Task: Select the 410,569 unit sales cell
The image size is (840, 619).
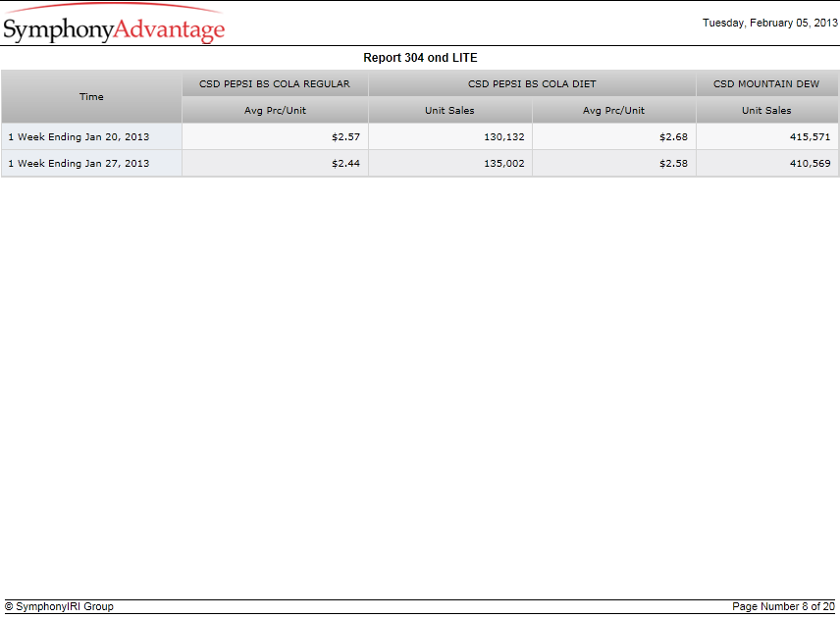Action: (x=766, y=163)
